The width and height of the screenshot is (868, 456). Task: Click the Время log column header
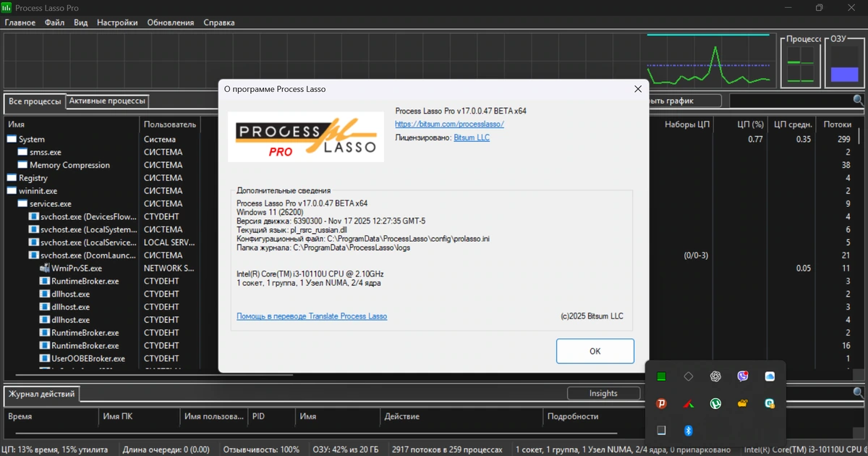[51, 416]
